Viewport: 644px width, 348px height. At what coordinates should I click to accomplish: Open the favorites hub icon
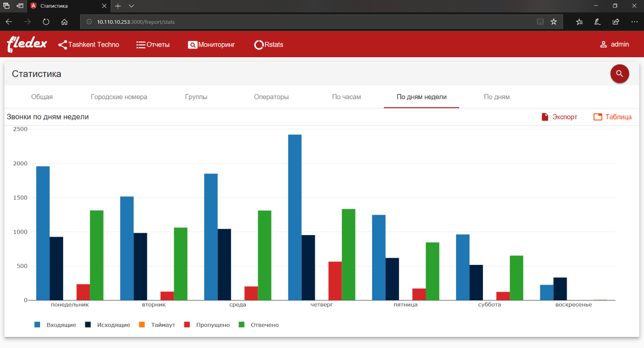pyautogui.click(x=579, y=22)
